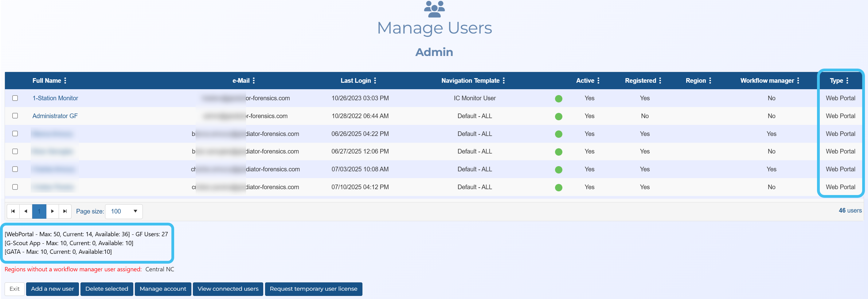Image resolution: width=868 pixels, height=299 pixels.
Task: Go to the last page of users
Action: pyautogui.click(x=65, y=211)
